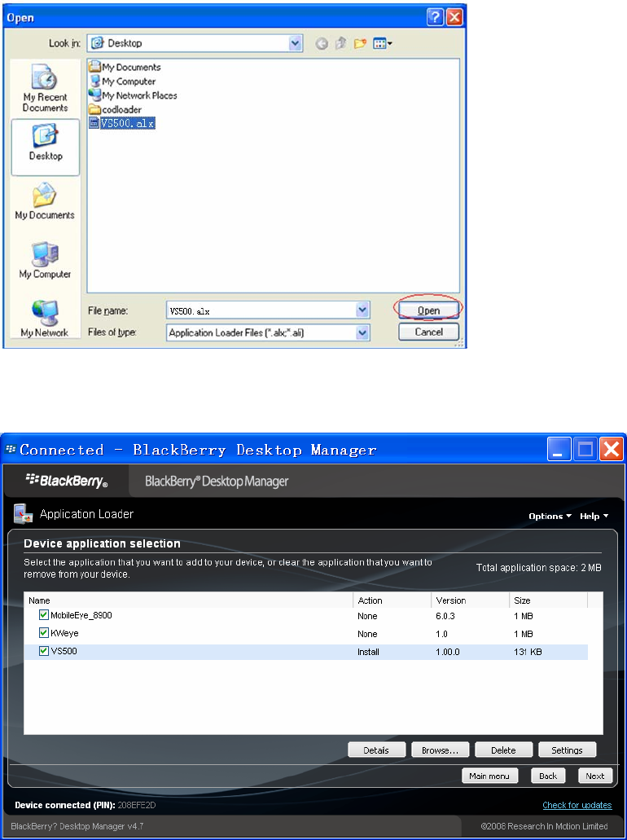
Task: Select My Network in the places bar
Action: 45,319
